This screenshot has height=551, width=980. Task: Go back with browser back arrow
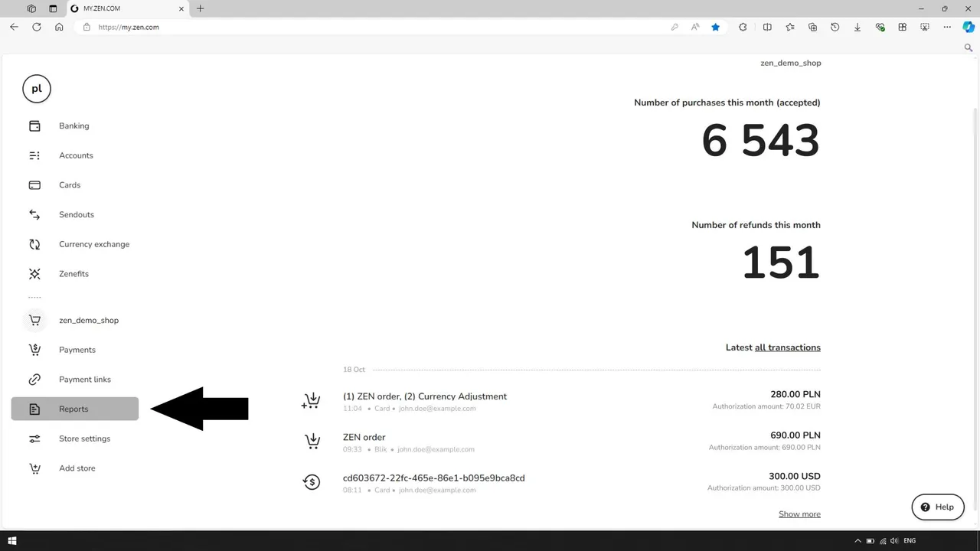[x=14, y=27]
